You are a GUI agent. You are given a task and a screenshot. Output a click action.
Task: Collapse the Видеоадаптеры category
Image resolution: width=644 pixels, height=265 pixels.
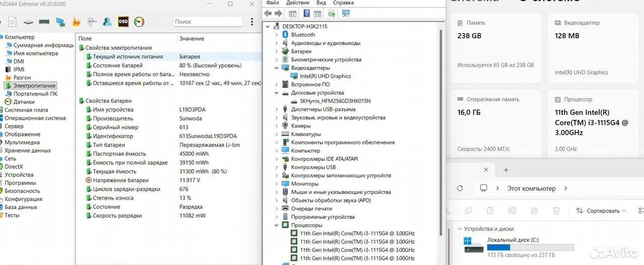[x=277, y=68]
